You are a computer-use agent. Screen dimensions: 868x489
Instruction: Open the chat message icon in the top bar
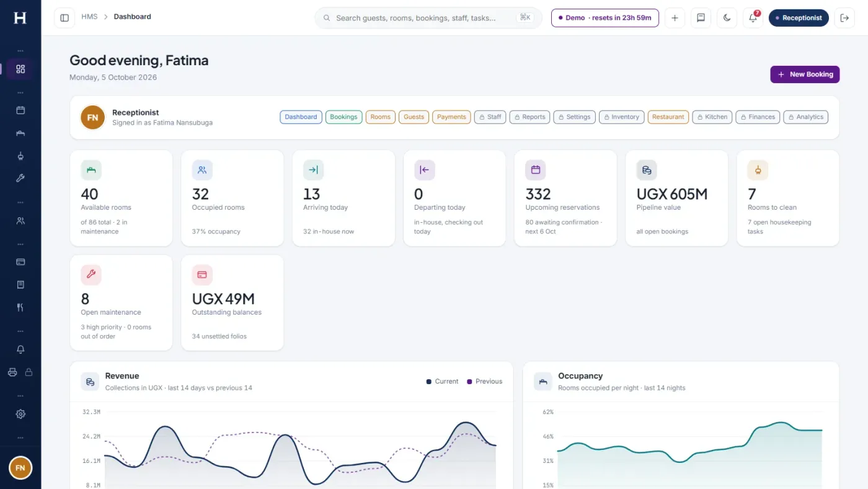(x=701, y=18)
